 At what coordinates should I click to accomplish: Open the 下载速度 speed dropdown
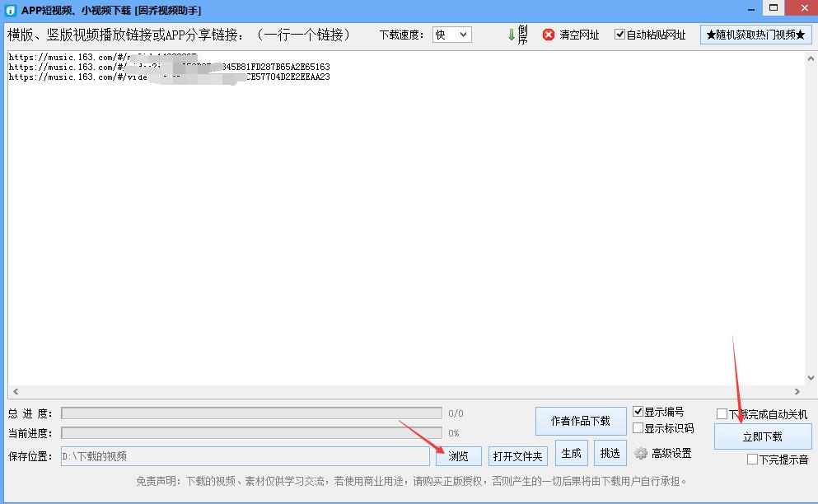coord(464,35)
